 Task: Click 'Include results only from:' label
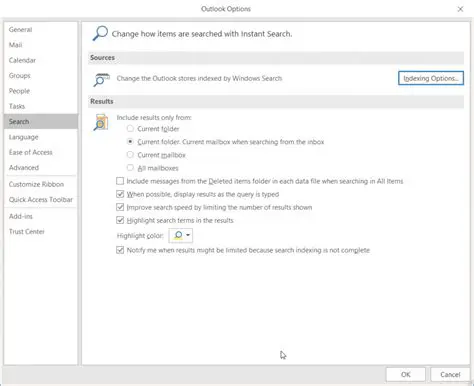(154, 118)
